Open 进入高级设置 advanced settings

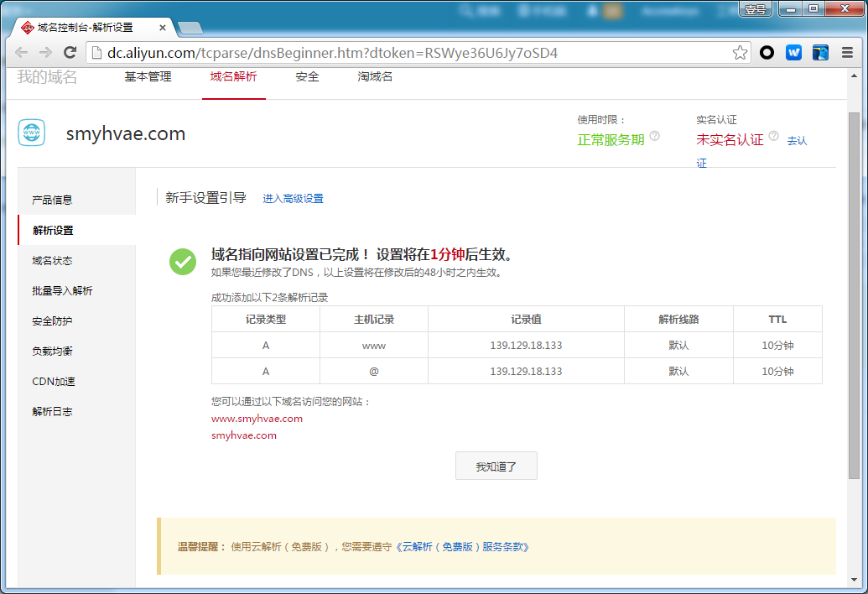292,198
